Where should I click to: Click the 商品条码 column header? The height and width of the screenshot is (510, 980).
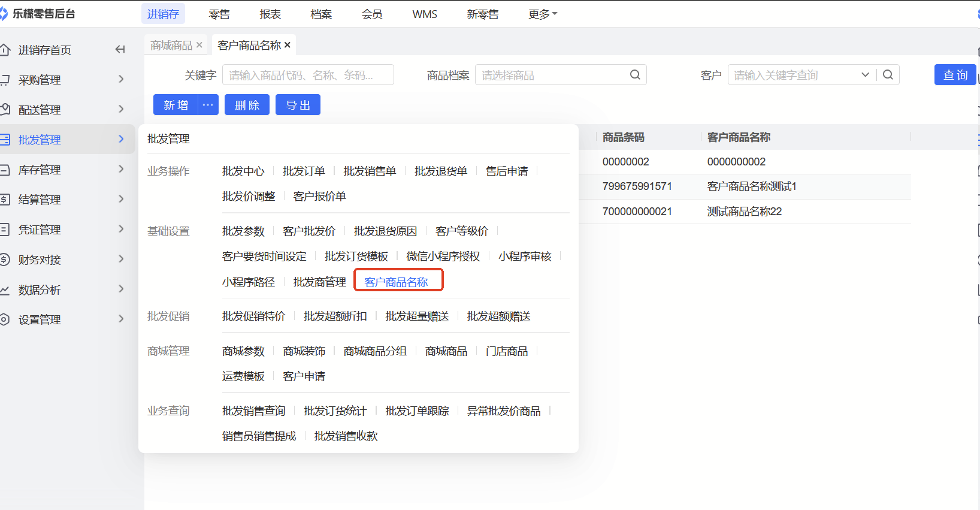(x=624, y=137)
